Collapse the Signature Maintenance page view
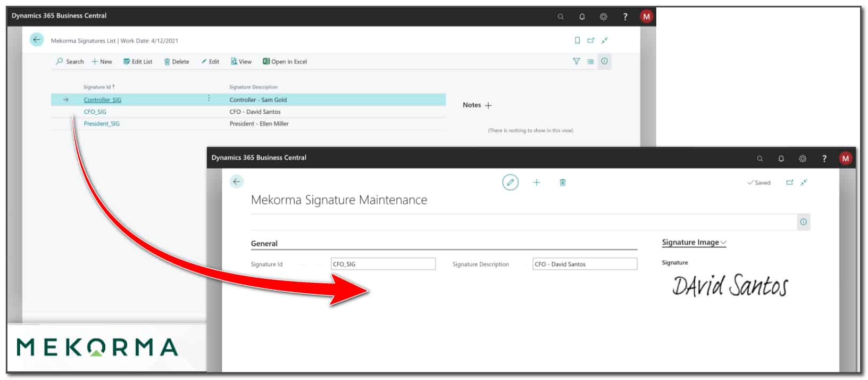This screenshot has height=380, width=868. pyautogui.click(x=804, y=183)
